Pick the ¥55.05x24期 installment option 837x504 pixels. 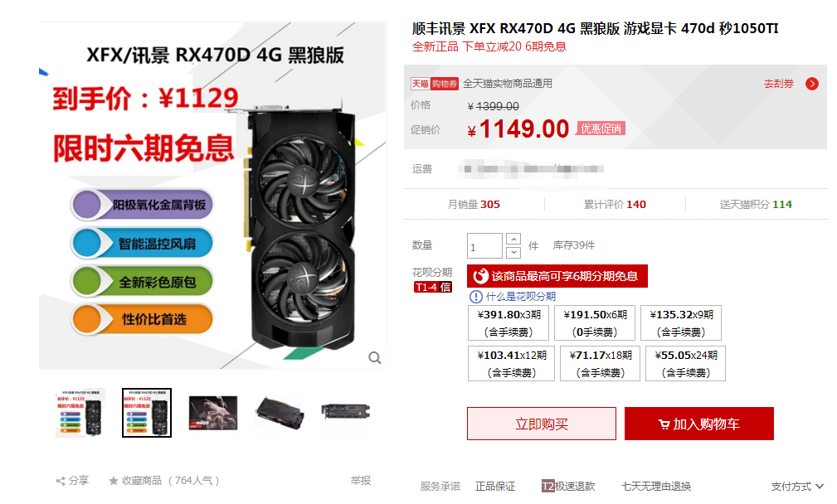pos(685,364)
